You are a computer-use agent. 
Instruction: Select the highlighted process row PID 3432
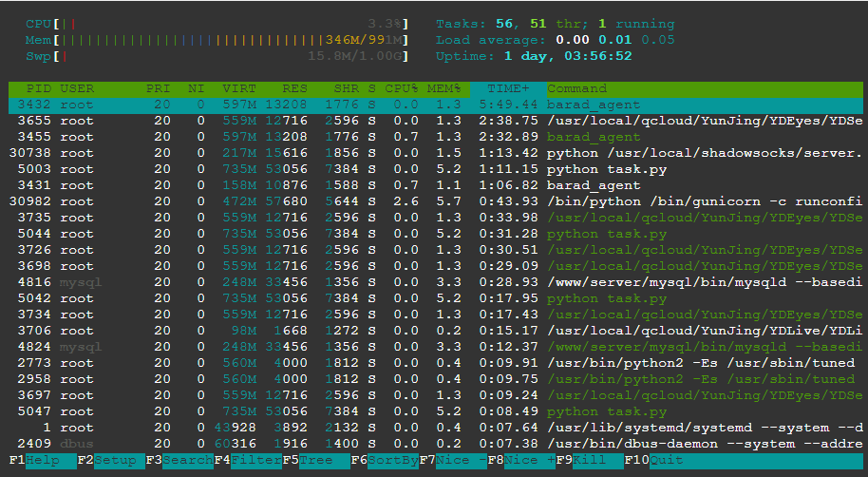(436, 105)
